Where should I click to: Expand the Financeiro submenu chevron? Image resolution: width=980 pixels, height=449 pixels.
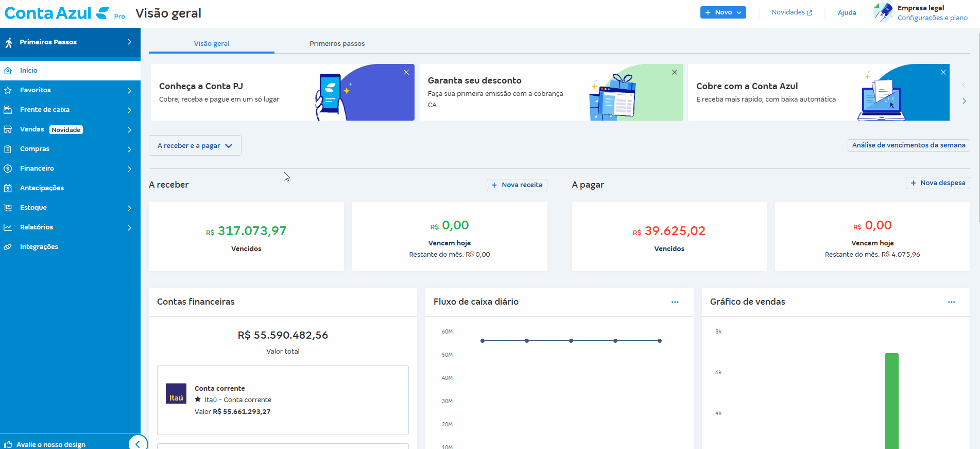(x=129, y=169)
